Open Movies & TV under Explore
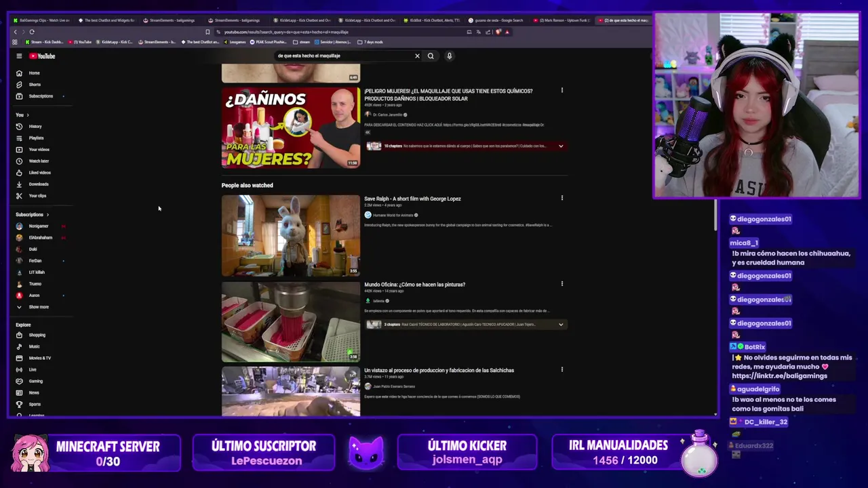 [x=33, y=359]
